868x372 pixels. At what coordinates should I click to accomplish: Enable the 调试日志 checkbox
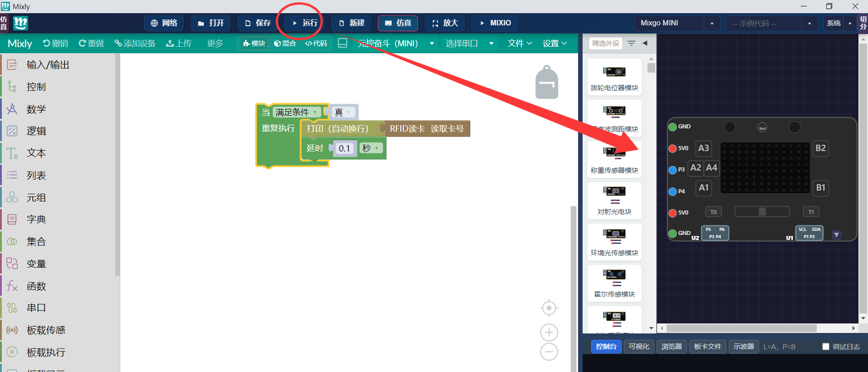pyautogui.click(x=826, y=347)
